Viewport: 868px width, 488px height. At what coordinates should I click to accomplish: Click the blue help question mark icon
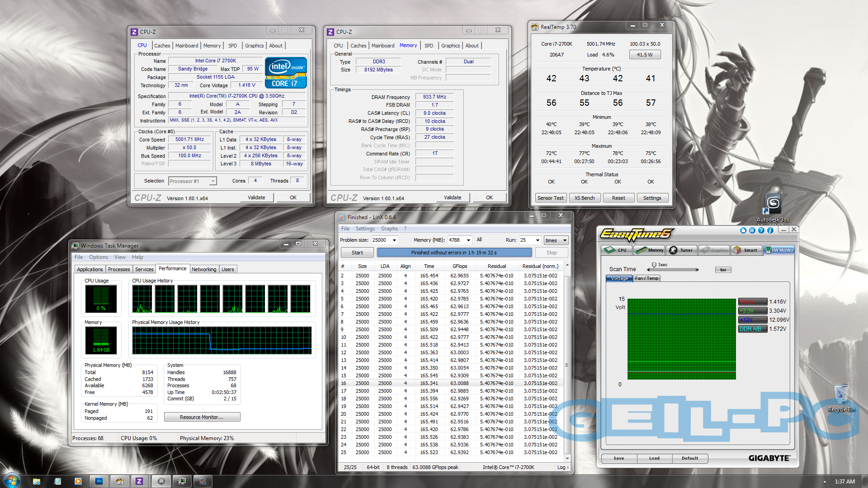761,230
